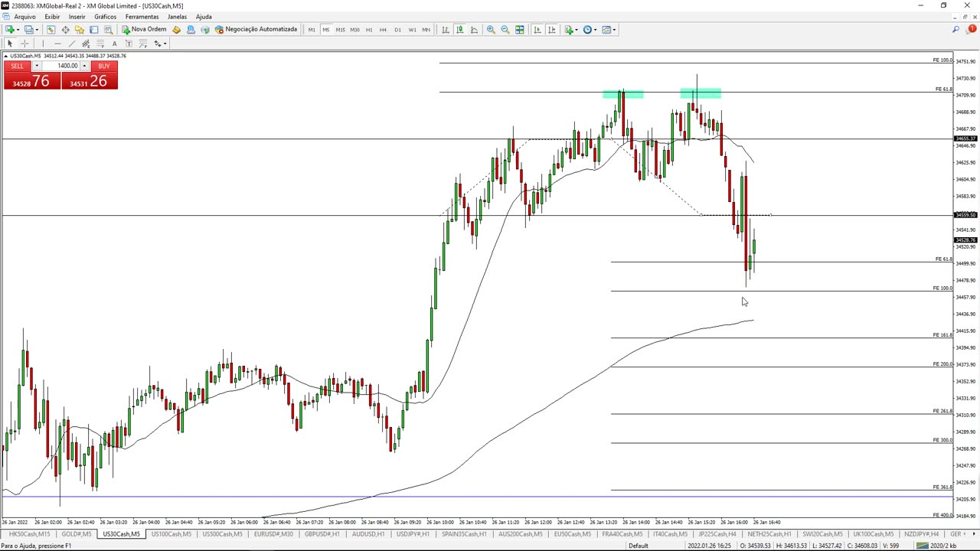Select the trendline drawing tool
This screenshot has width=980, height=551.
pyautogui.click(x=72, y=44)
